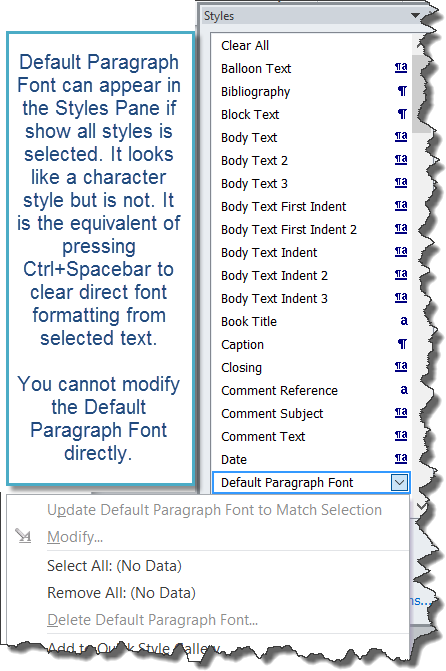The image size is (446, 671).
Task: Select the Date style
Action: [234, 460]
